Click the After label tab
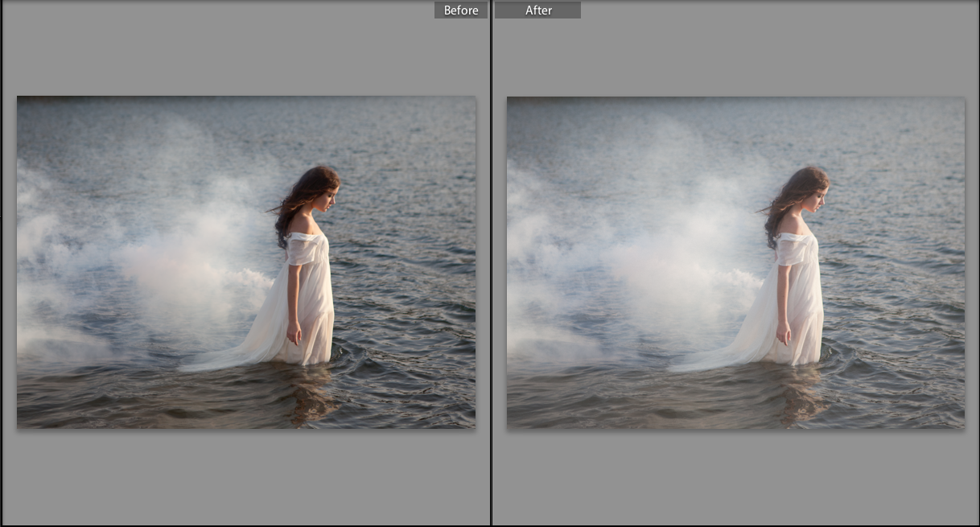 537,10
